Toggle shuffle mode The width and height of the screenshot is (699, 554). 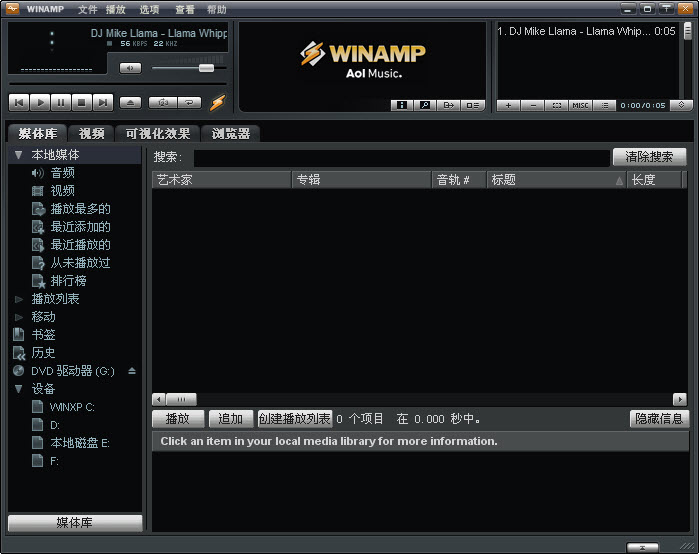pos(163,103)
